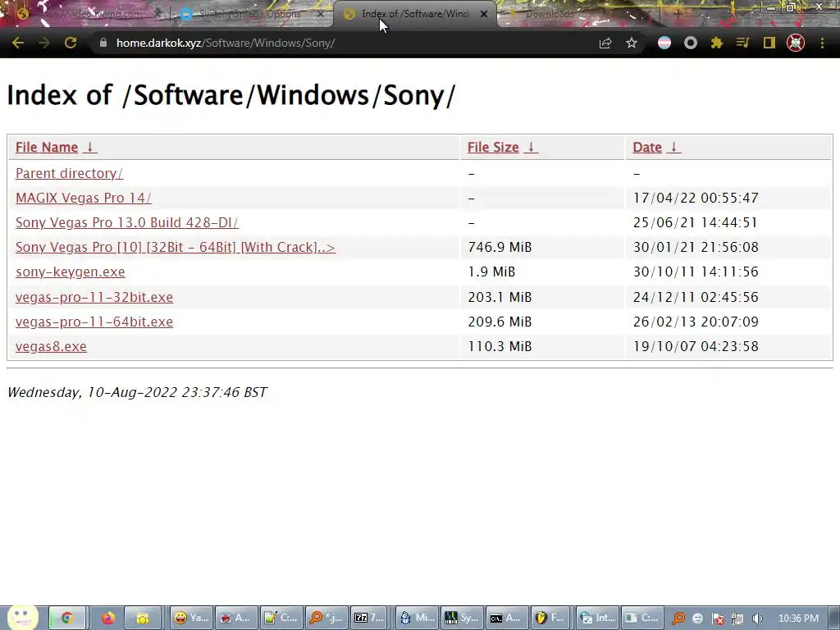The width and height of the screenshot is (840, 630).
Task: Click the vegas8.exe link
Action: 51,346
